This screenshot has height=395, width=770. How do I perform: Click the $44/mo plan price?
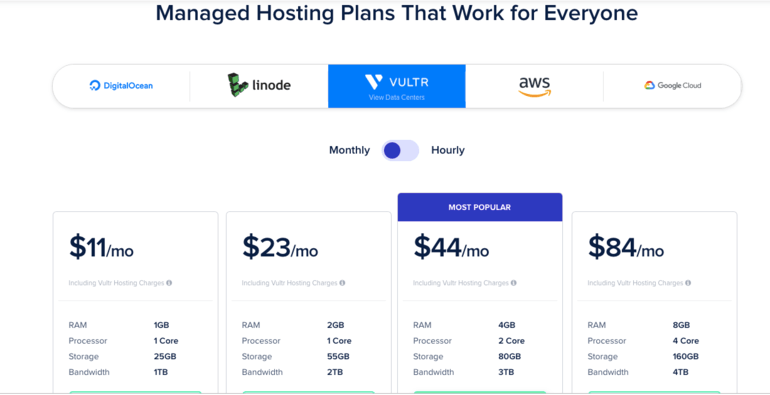[x=451, y=247]
